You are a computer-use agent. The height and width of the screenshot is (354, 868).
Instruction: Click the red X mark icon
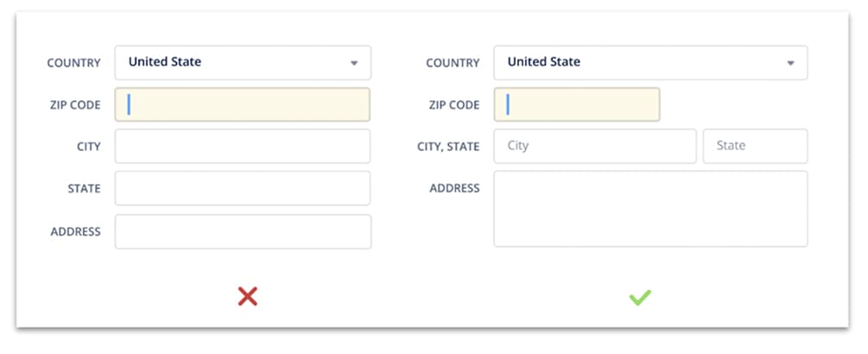click(248, 297)
